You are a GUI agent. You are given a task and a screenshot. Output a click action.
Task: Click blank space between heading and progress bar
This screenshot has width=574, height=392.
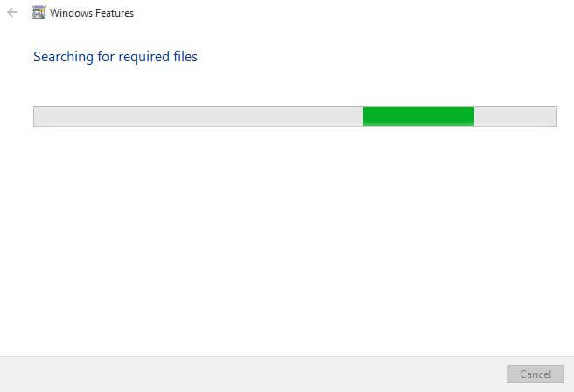tap(287, 86)
